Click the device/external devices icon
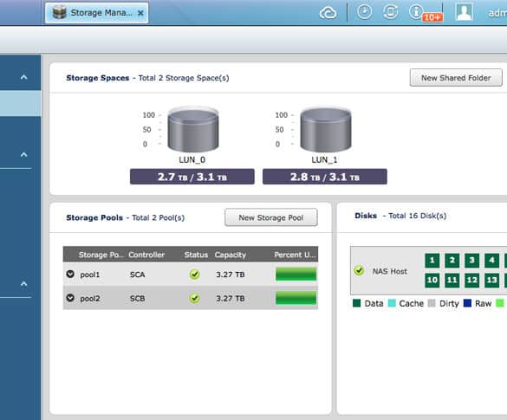Screen dimensions: 507x420 click(x=390, y=12)
